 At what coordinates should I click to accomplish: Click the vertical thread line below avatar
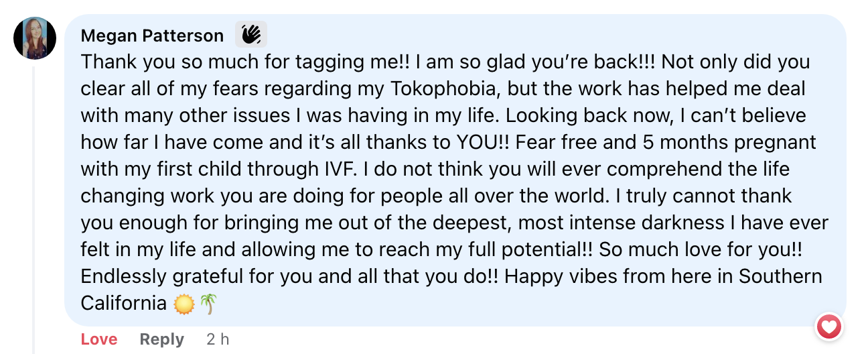click(33, 201)
